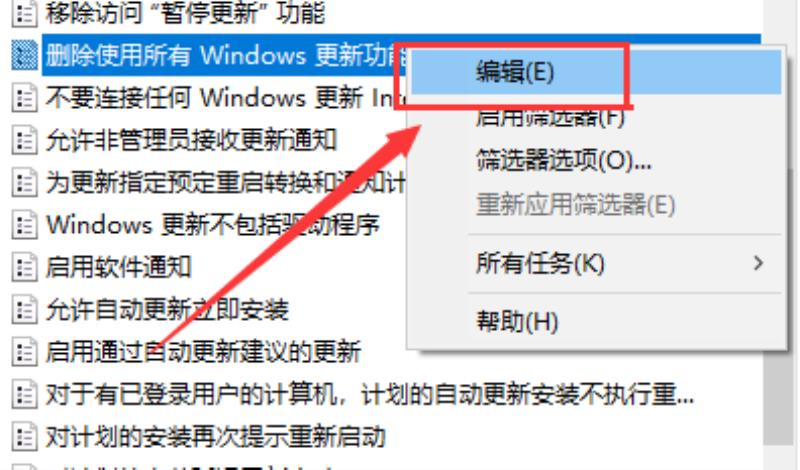Screen dimensions: 800x470
Task: Select 允许非管理员接收更新通知 policy
Action: (191, 140)
